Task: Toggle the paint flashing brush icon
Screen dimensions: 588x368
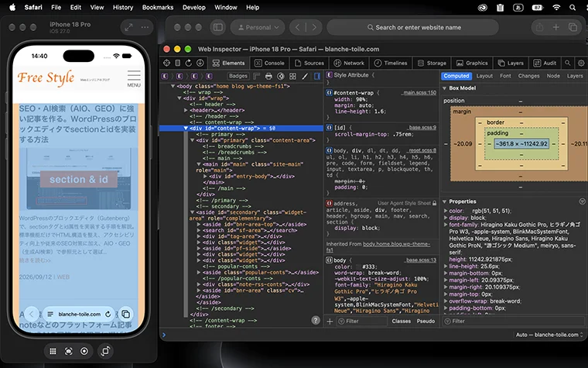Action: pos(305,76)
